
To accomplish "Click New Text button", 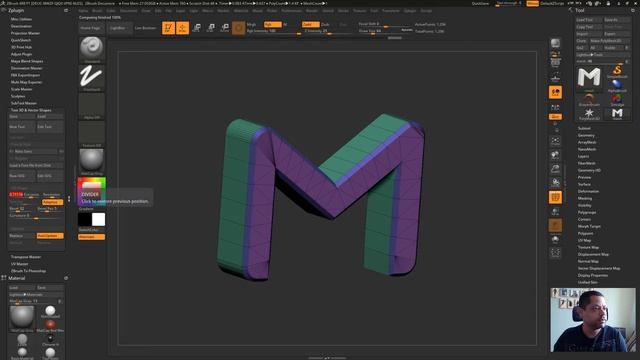I will pyautogui.click(x=22, y=127).
